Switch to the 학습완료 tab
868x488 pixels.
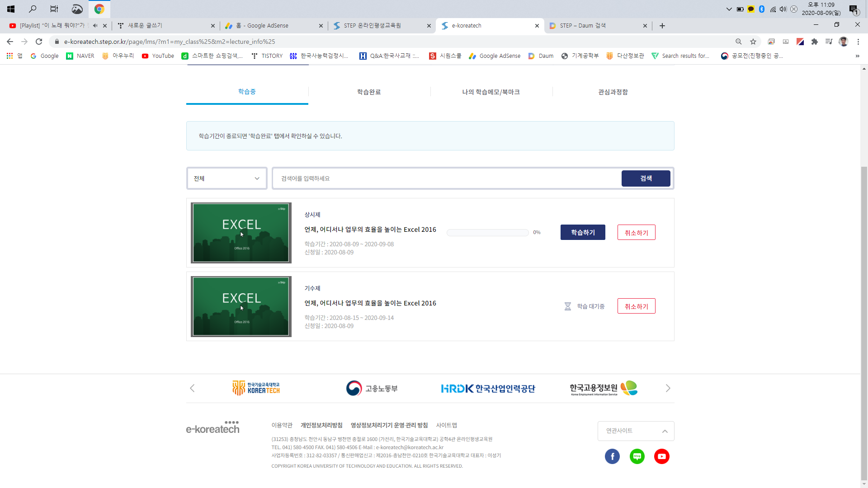(x=369, y=92)
